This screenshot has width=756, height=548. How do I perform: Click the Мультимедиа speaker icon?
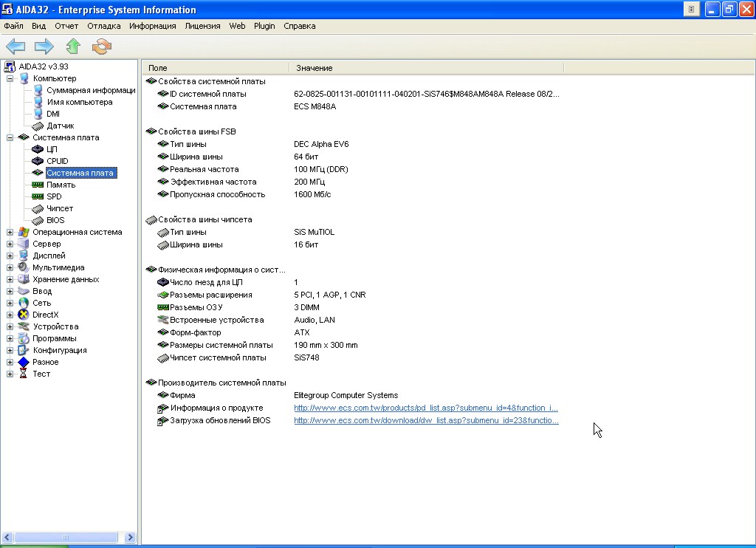[x=24, y=267]
